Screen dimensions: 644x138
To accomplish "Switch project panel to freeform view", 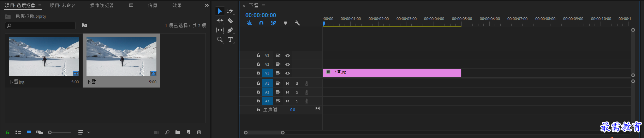I will 40,132.
